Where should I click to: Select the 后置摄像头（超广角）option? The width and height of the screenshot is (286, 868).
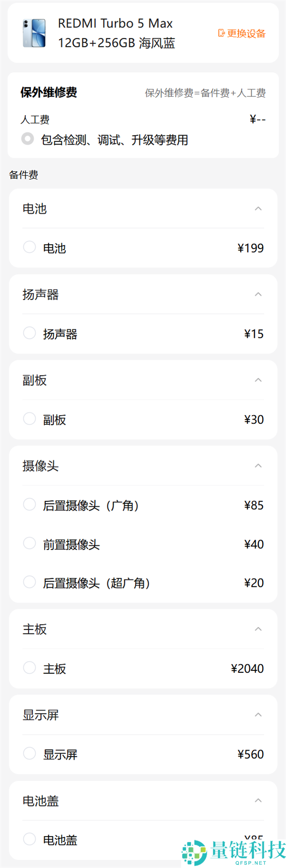pyautogui.click(x=29, y=582)
